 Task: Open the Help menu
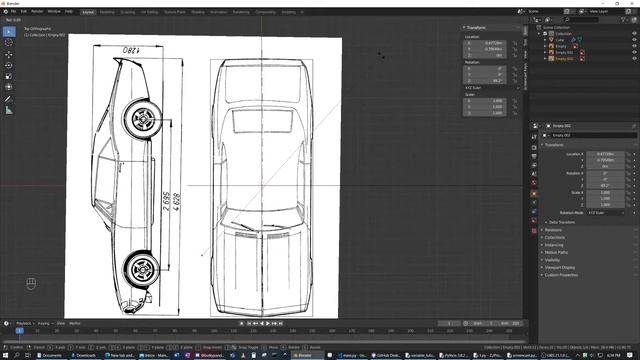point(69,11)
